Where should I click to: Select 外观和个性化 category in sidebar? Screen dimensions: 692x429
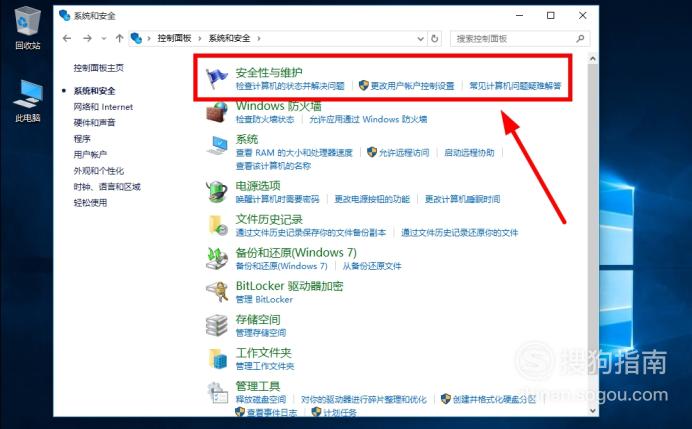98,171
